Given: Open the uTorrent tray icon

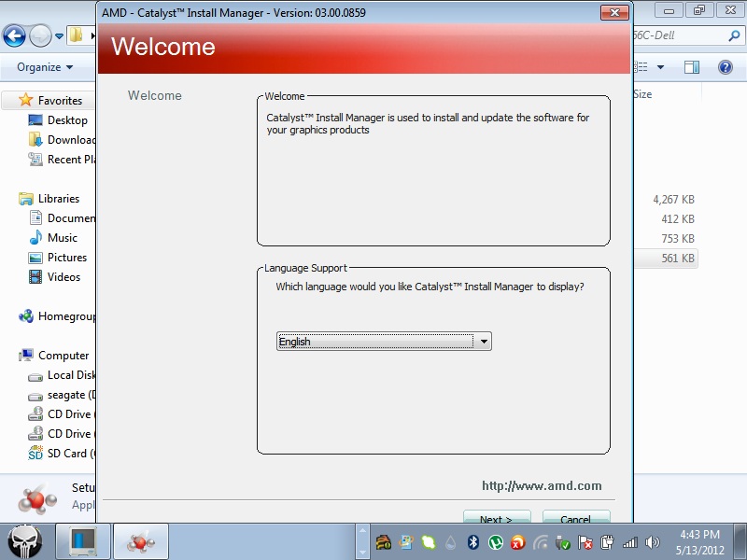Looking at the screenshot, I should pyautogui.click(x=496, y=542).
